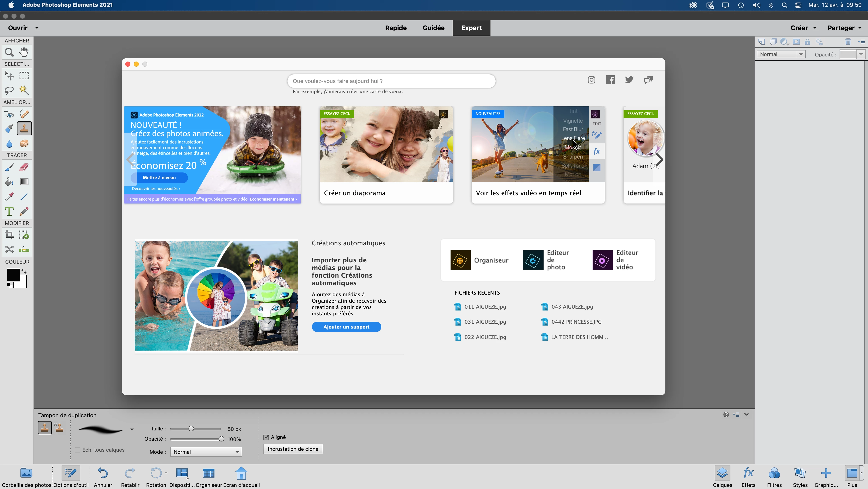Switch to the Guidée tab
Screen dimensions: 868x489
(433, 28)
